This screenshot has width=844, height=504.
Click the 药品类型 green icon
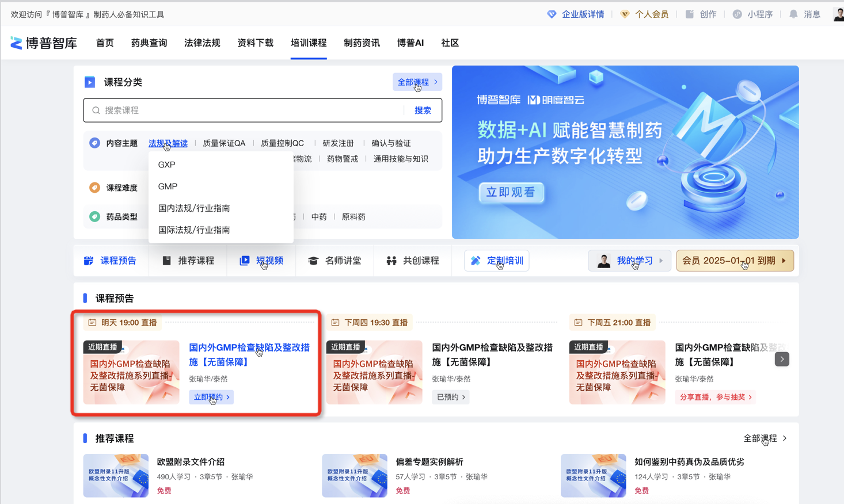click(x=94, y=216)
